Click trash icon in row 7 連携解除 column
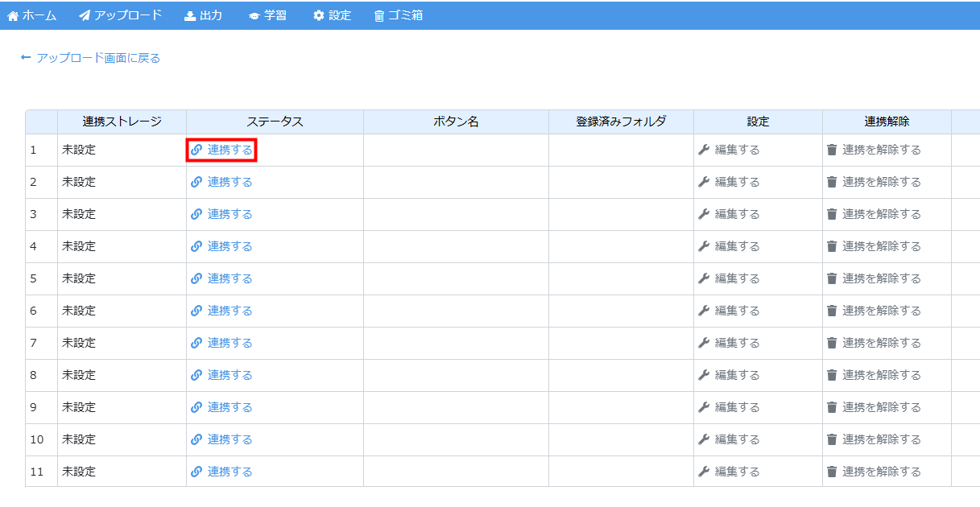Image resolution: width=980 pixels, height=507 pixels. pyautogui.click(x=832, y=343)
